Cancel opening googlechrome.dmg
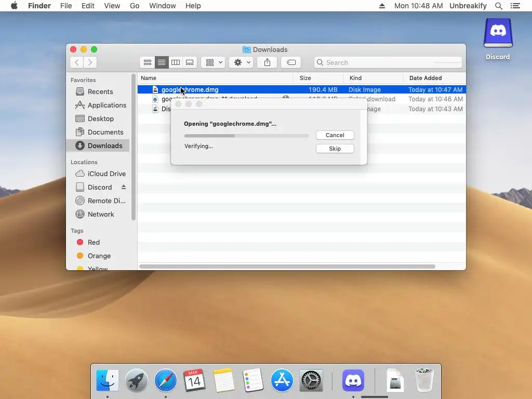 (x=335, y=135)
